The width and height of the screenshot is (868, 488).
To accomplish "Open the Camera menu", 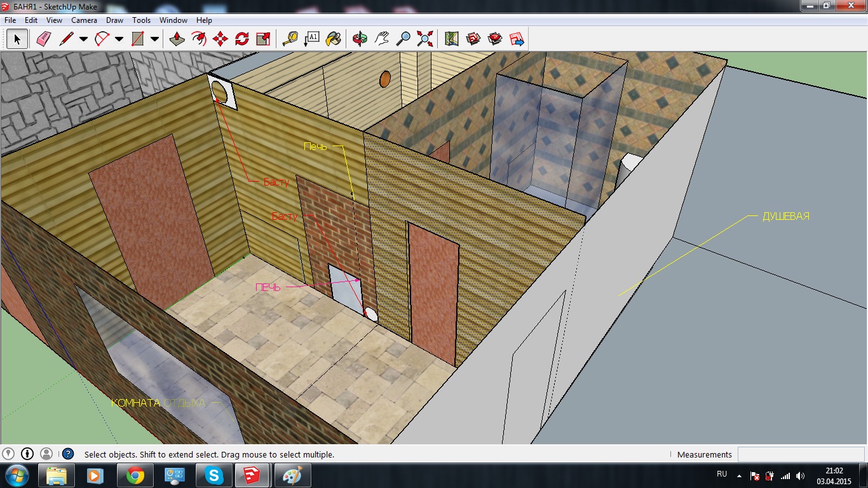I will point(84,20).
